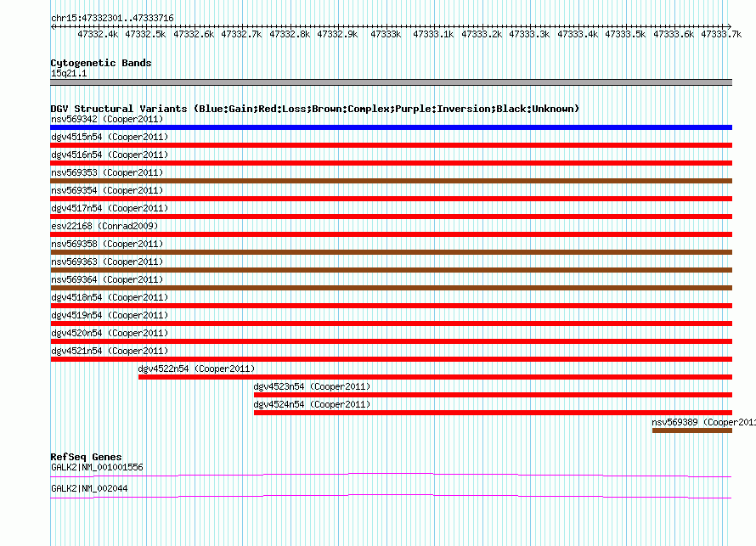The height and width of the screenshot is (546, 756).
Task: Select dgv4522n54 (Cooper2011) label
Action: [x=196, y=369]
